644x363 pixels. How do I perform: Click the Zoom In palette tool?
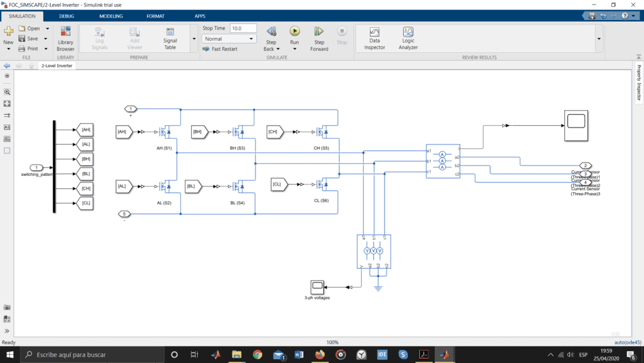7,92
